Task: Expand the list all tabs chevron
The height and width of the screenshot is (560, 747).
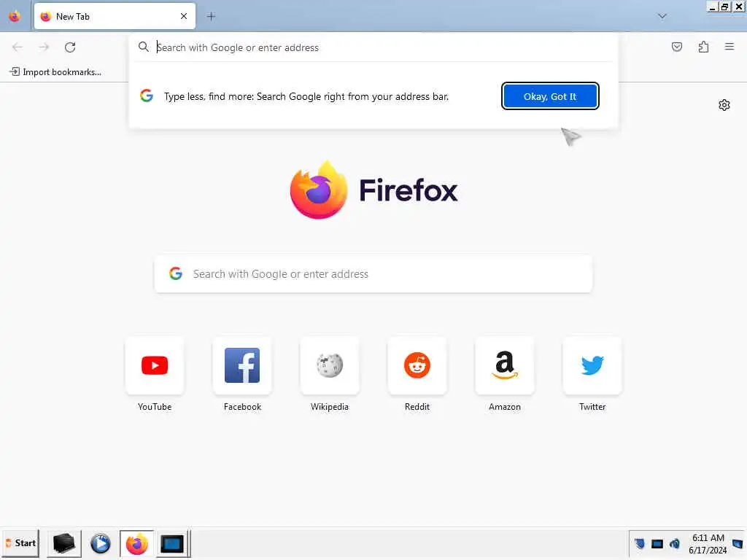Action: pyautogui.click(x=662, y=16)
